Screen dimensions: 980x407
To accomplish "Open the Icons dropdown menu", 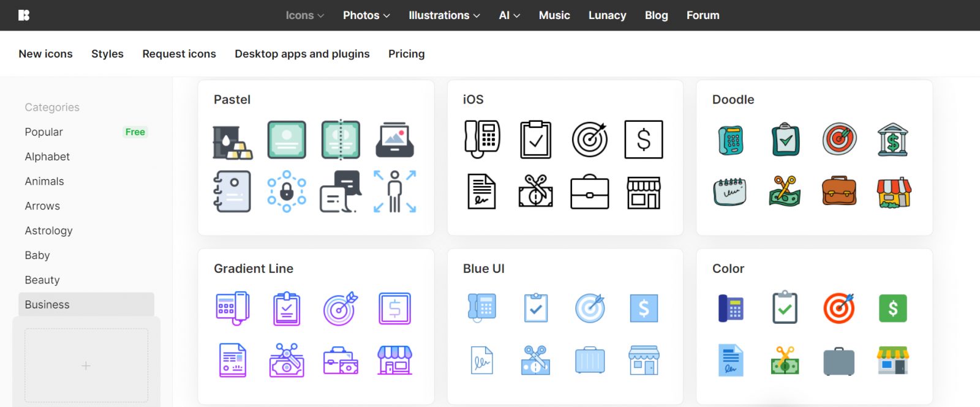I will click(304, 15).
